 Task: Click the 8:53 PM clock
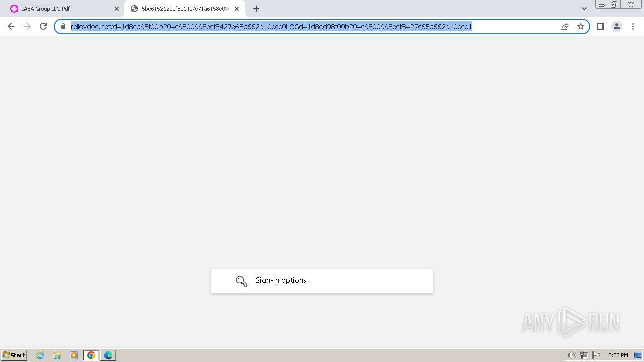[618, 355]
